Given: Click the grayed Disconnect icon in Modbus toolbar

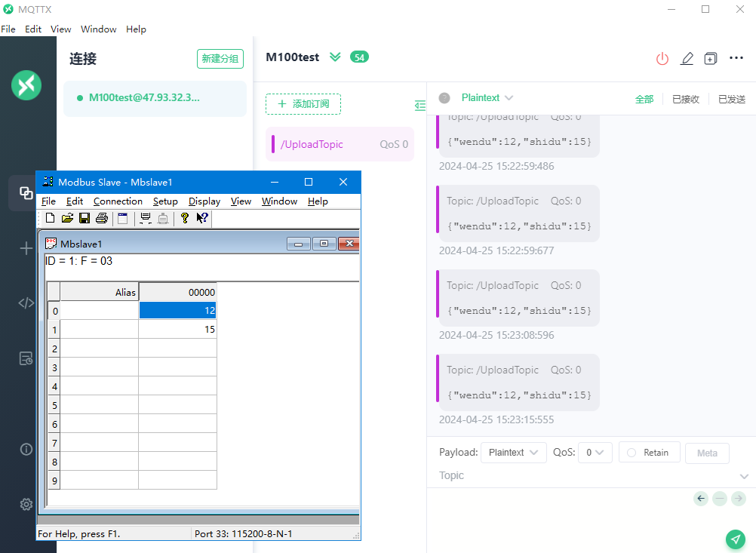Looking at the screenshot, I should (x=163, y=218).
